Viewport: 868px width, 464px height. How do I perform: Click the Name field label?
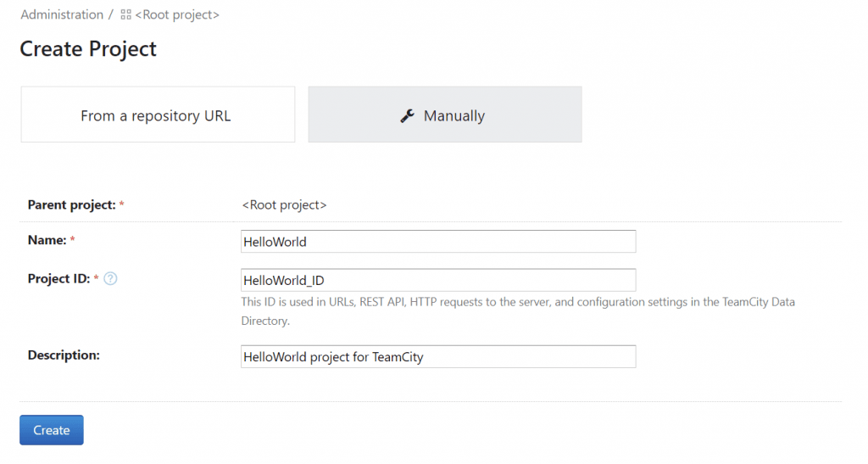click(47, 241)
